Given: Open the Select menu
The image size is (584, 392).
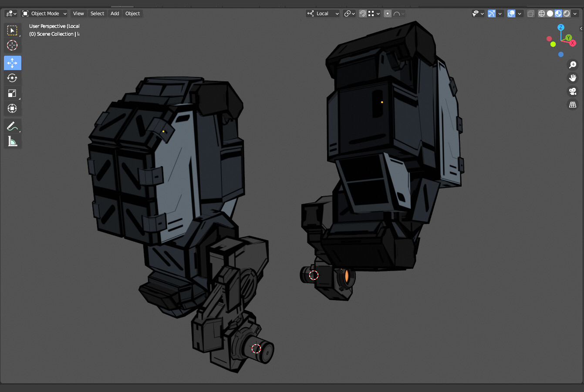Looking at the screenshot, I should pos(97,13).
